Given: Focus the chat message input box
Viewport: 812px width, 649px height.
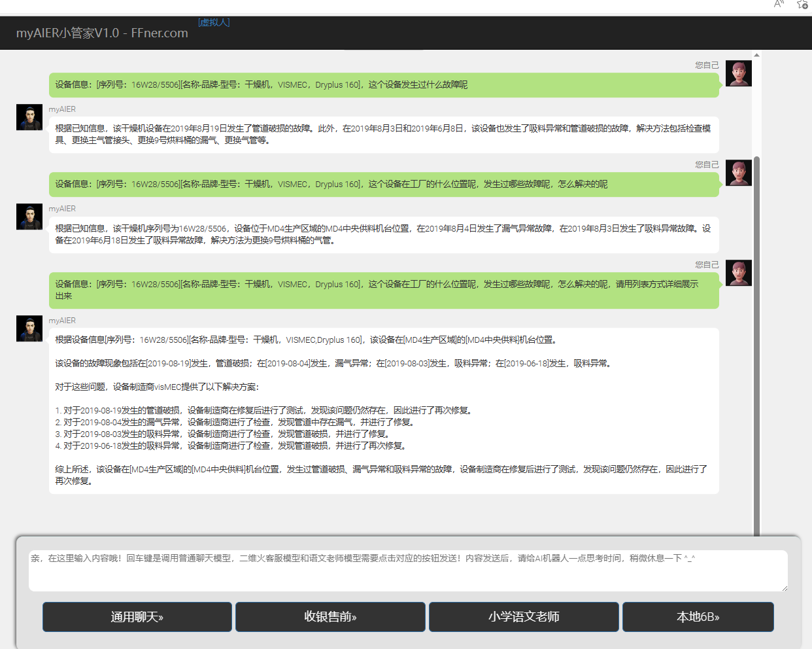Looking at the screenshot, I should coord(408,570).
